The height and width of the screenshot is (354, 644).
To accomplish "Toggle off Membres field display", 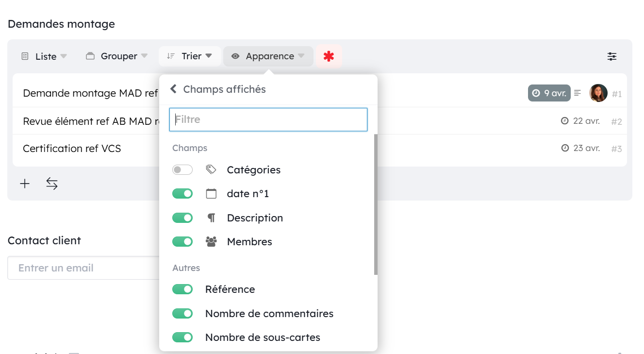I will click(182, 242).
